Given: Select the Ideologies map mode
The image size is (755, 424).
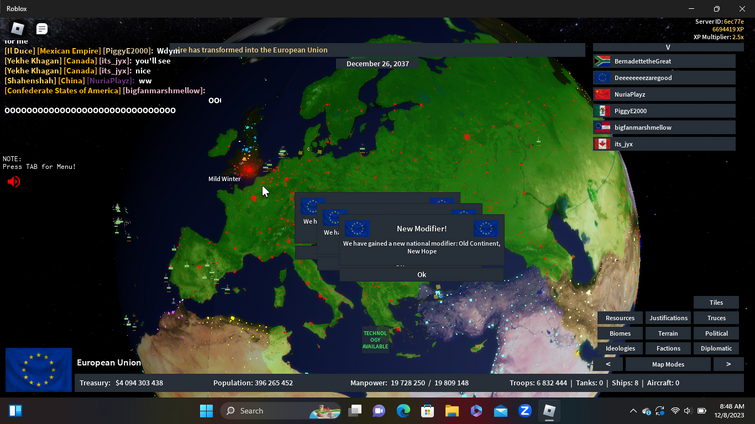Looking at the screenshot, I should tap(620, 348).
